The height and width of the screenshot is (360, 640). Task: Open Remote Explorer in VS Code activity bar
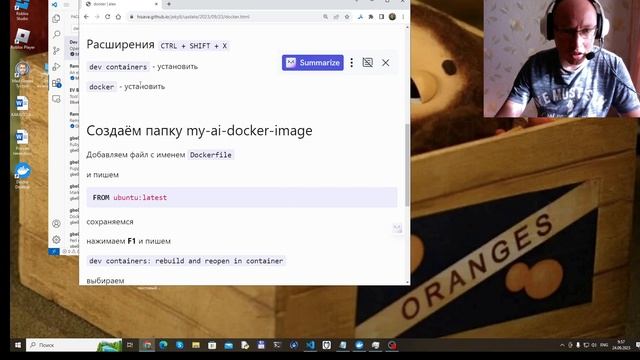pyautogui.click(x=56, y=99)
